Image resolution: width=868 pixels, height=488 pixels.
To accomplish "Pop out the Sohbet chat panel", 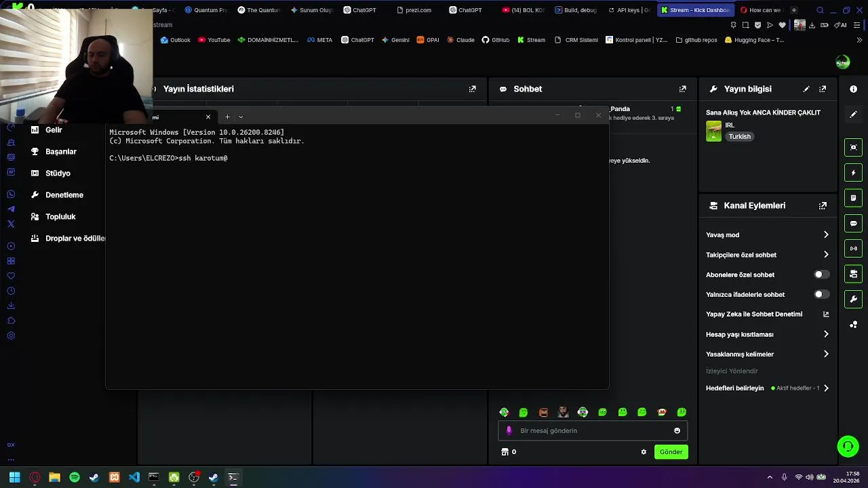I will click(x=683, y=89).
